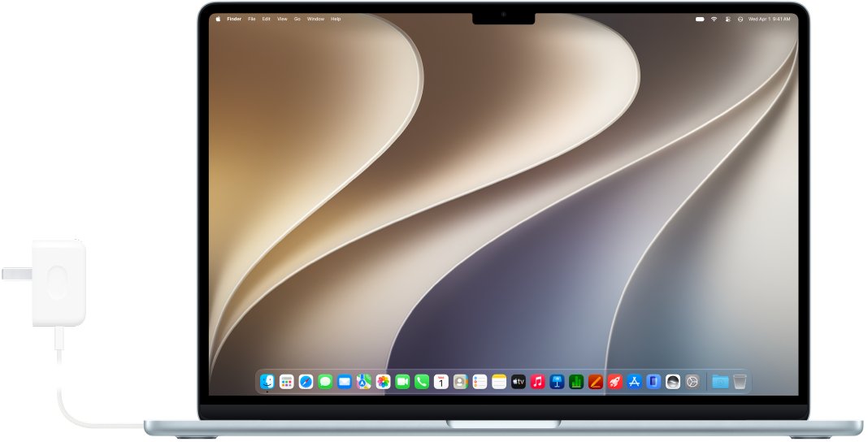Viewport: 868px width, 442px height.
Task: Open the Messages app in Dock
Action: 325,382
